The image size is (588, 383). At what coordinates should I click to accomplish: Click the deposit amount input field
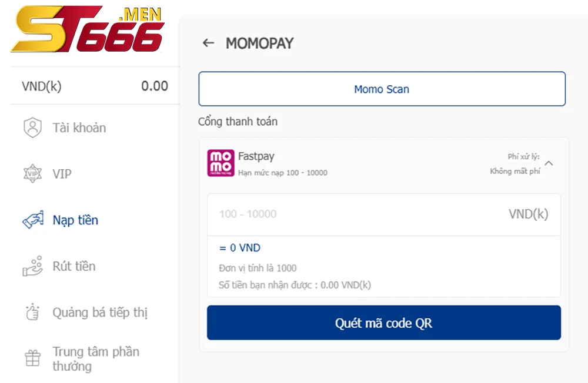click(383, 214)
